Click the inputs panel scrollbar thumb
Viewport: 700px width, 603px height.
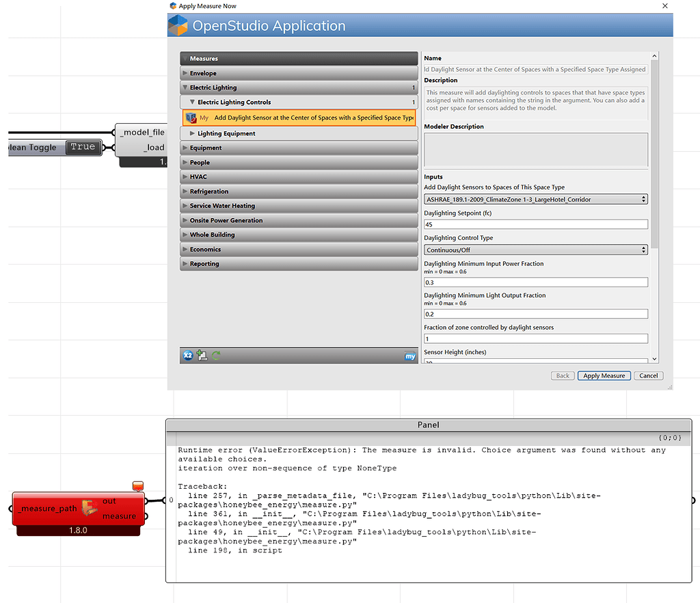click(x=654, y=154)
